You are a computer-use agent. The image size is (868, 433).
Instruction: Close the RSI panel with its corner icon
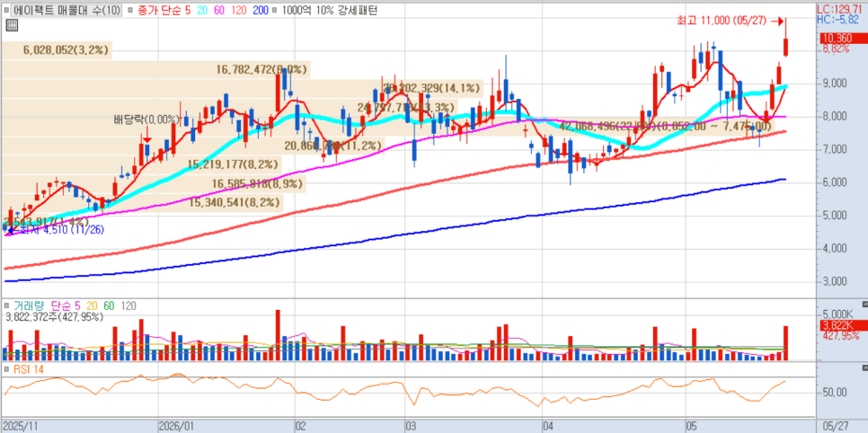click(x=864, y=368)
